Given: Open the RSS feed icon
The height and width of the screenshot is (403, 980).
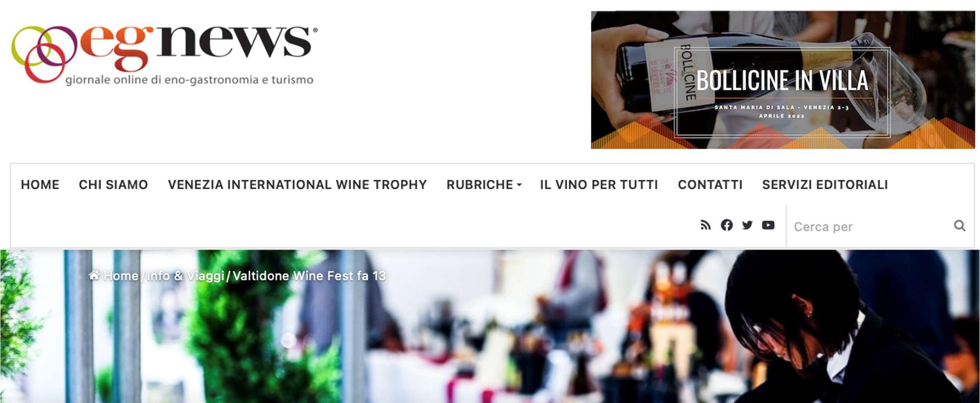Looking at the screenshot, I should pyautogui.click(x=706, y=225).
